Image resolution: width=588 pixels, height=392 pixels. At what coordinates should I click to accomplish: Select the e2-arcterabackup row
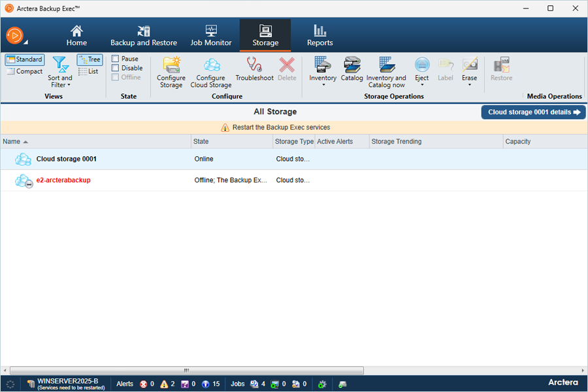294,180
